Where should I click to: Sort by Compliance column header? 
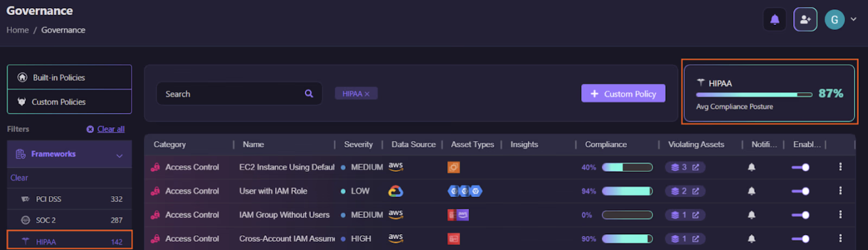[606, 144]
